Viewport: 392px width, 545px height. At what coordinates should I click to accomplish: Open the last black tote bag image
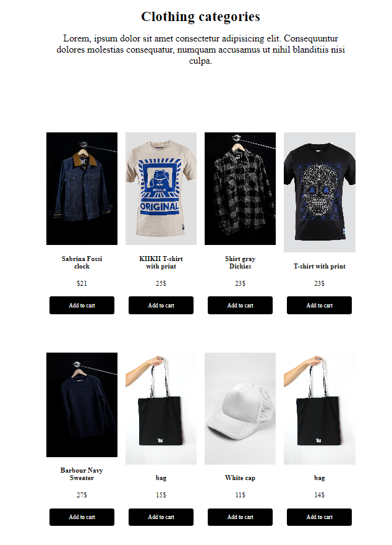coord(320,408)
